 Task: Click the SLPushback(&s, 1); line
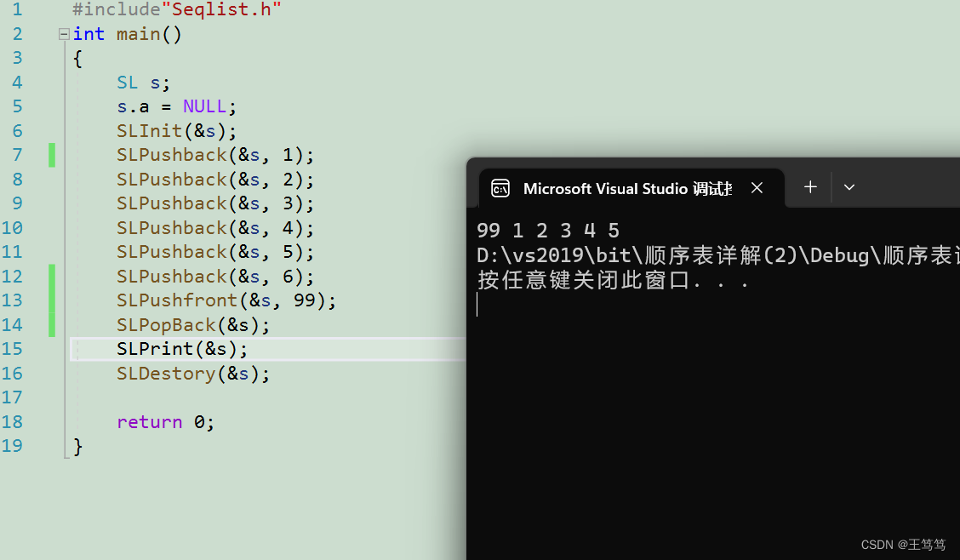(x=215, y=155)
